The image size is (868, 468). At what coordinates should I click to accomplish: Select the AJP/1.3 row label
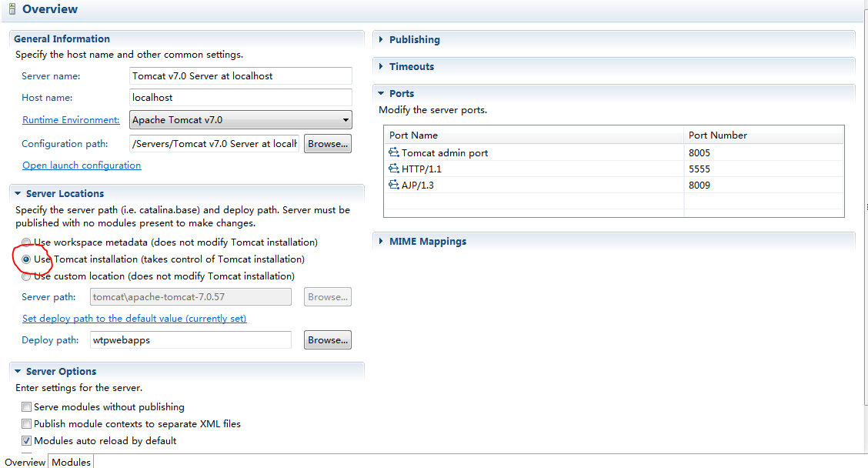(x=417, y=185)
